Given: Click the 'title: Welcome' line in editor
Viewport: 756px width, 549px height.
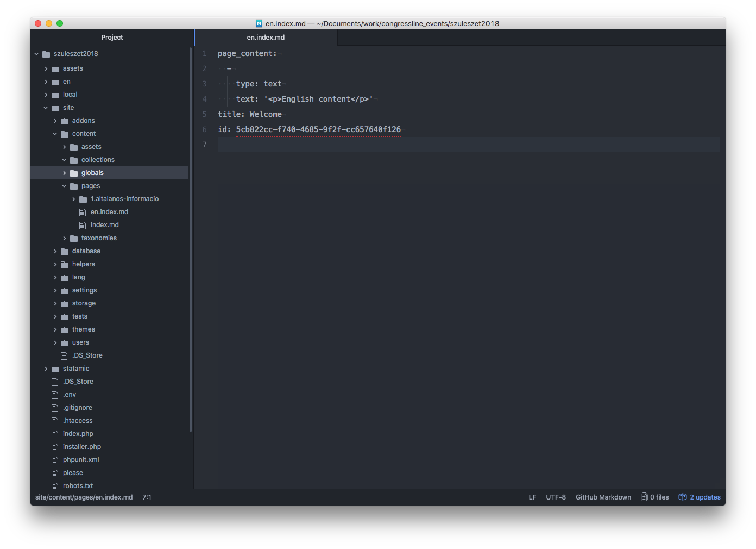Looking at the screenshot, I should 250,114.
